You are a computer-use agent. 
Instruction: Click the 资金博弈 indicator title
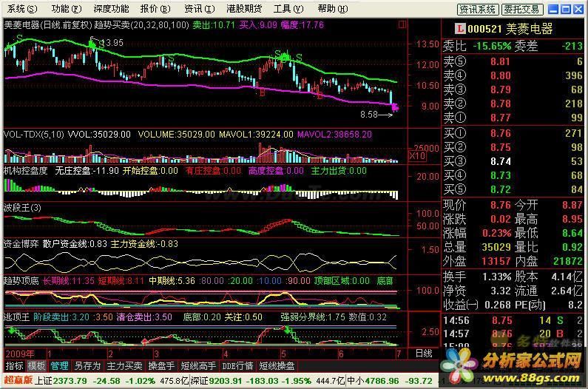point(21,244)
